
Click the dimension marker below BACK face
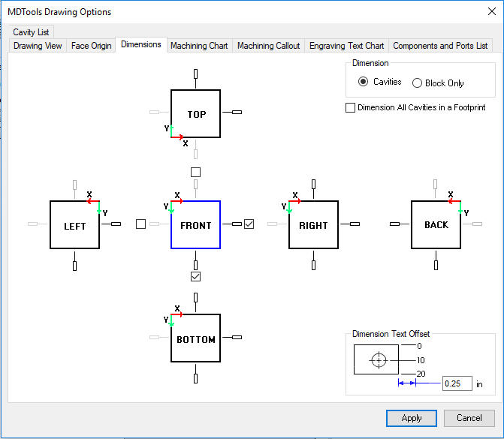tap(436, 264)
